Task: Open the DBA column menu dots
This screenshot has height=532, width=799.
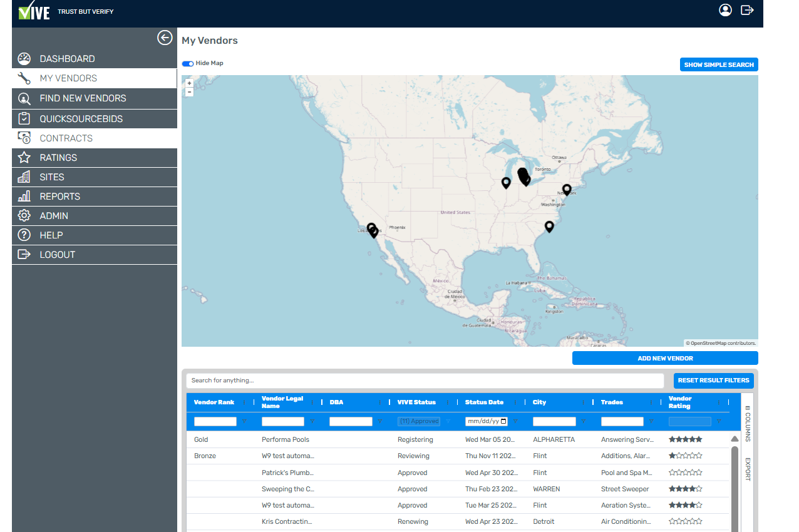Action: (x=380, y=402)
